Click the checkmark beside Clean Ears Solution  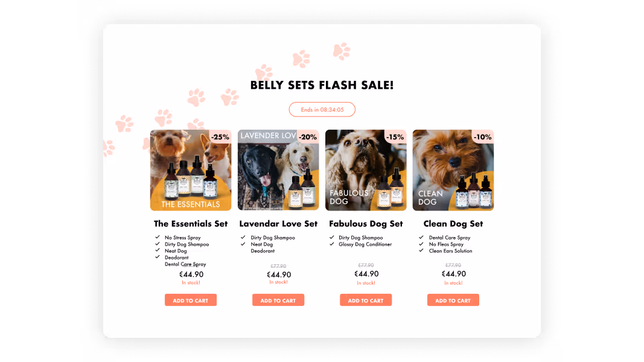click(421, 250)
